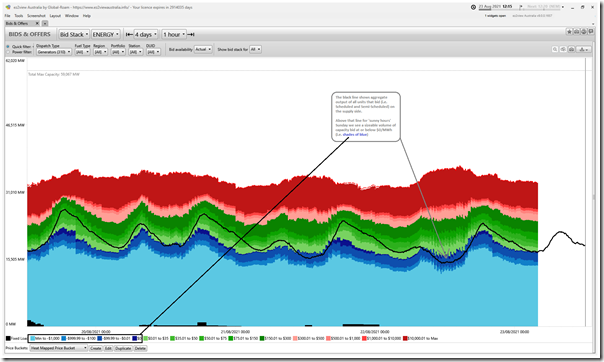This screenshot has width=604, height=362.
Task: Click the clock icon beside the date display
Action: click(473, 7)
